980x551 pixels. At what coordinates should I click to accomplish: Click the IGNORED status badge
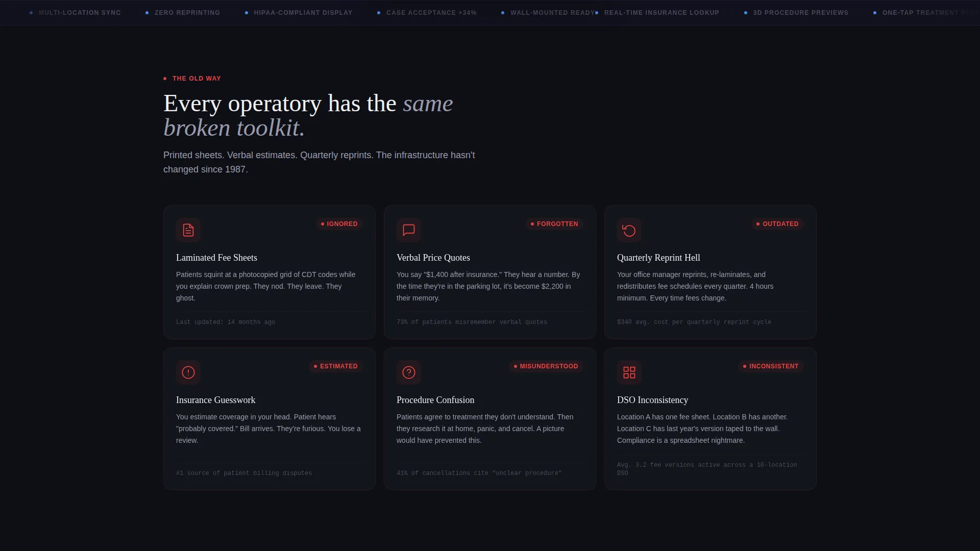[339, 224]
